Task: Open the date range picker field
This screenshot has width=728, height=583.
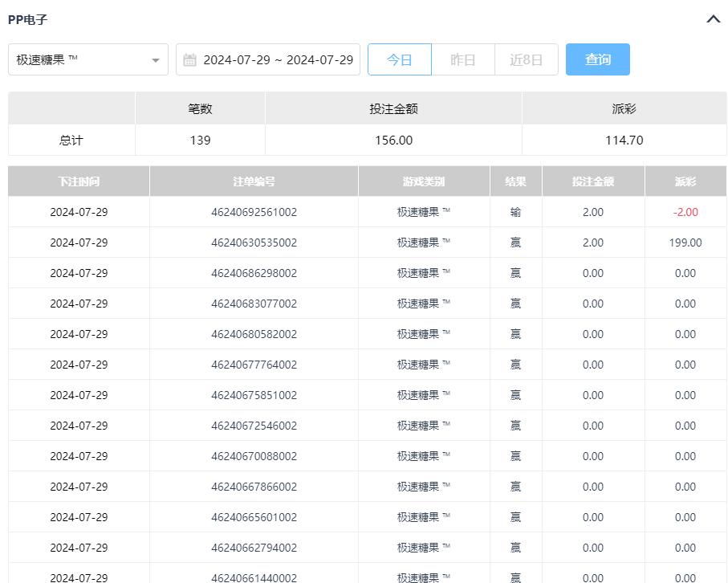Action: [x=277, y=59]
